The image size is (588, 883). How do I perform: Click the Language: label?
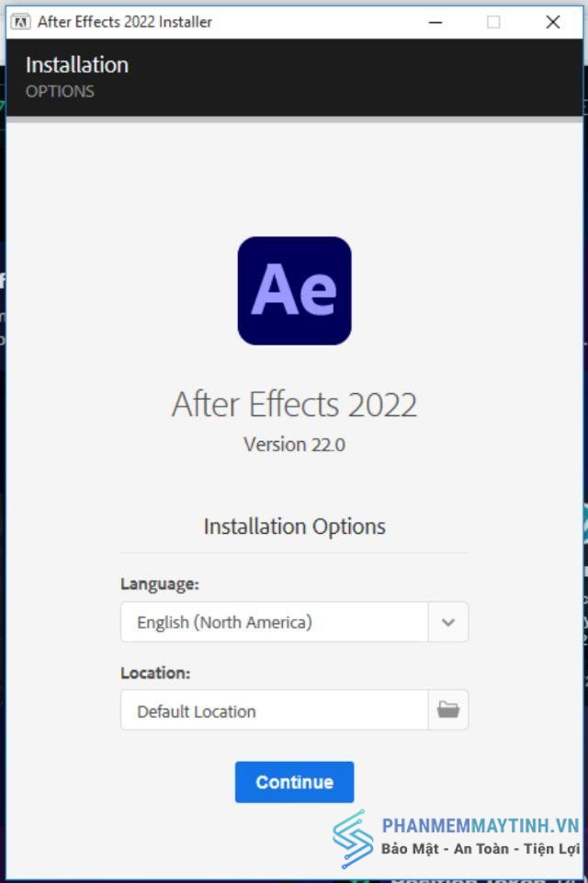160,584
